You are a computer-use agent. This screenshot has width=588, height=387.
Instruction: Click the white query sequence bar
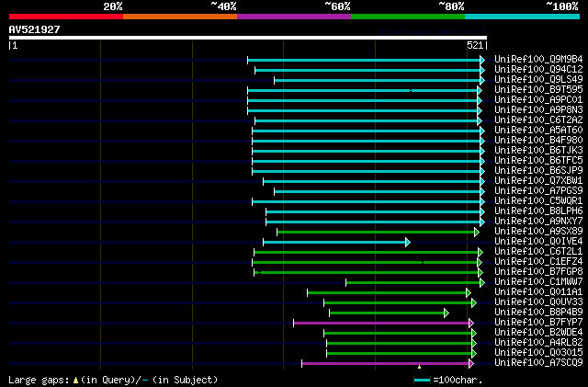coord(248,38)
